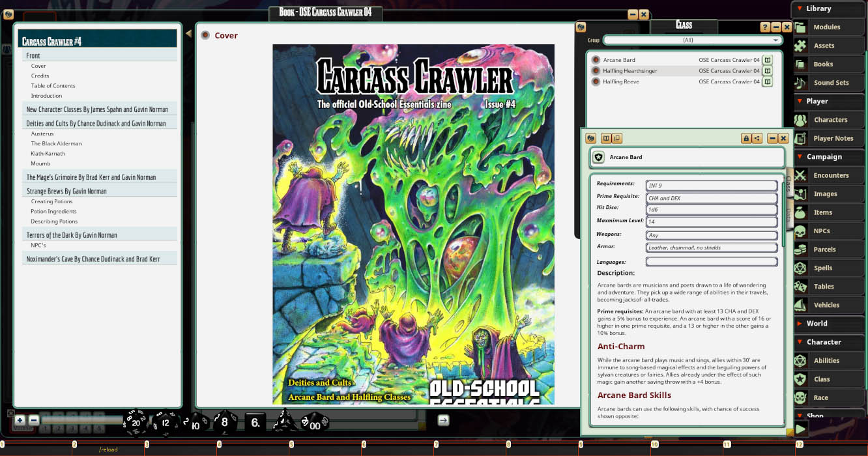The width and height of the screenshot is (868, 456).
Task: Click the copy icon in the Arcane Bard record header
Action: click(x=616, y=138)
